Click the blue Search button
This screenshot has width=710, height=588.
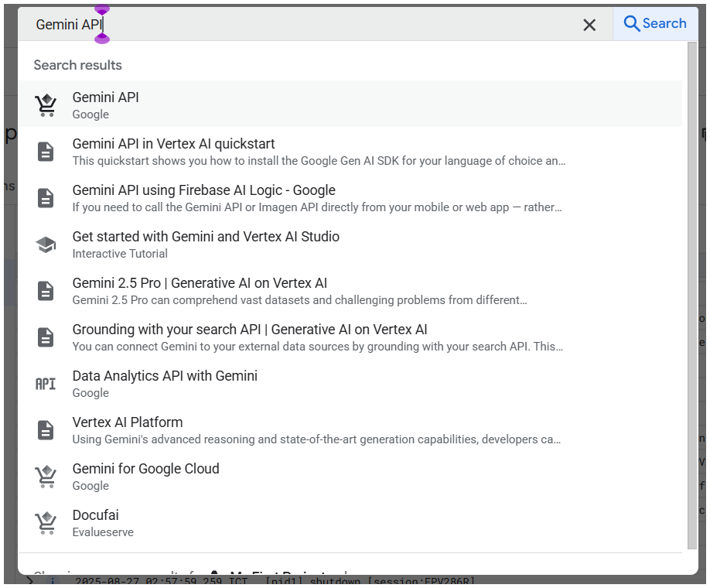655,23
